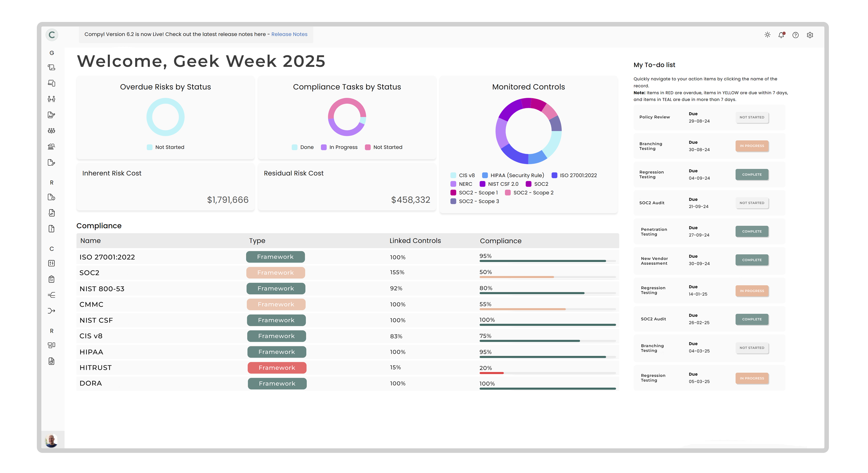Open the three people group icon
The image size is (868, 473).
click(52, 131)
